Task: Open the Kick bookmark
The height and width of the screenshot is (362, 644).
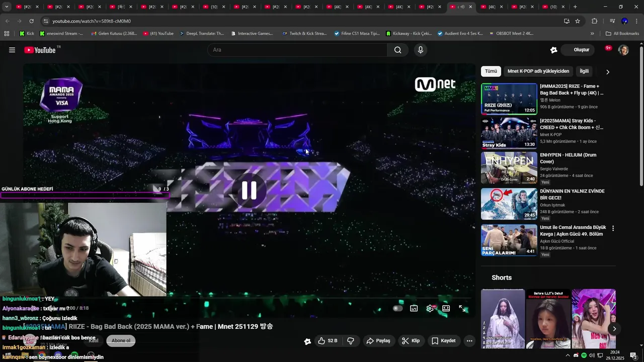Action: tap(27, 34)
